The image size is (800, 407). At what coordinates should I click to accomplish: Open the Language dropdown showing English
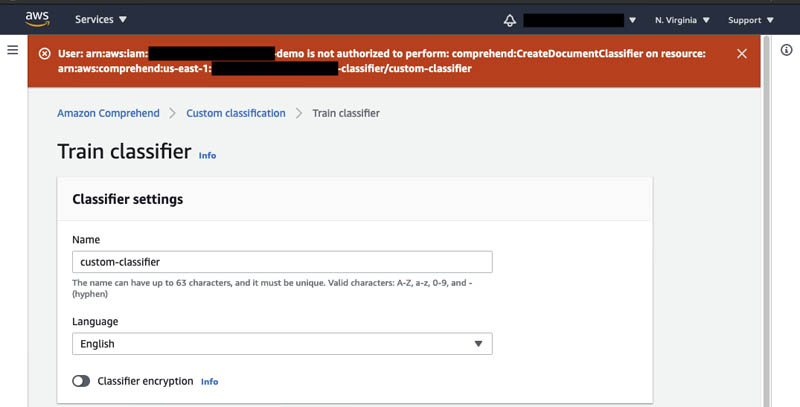(282, 344)
